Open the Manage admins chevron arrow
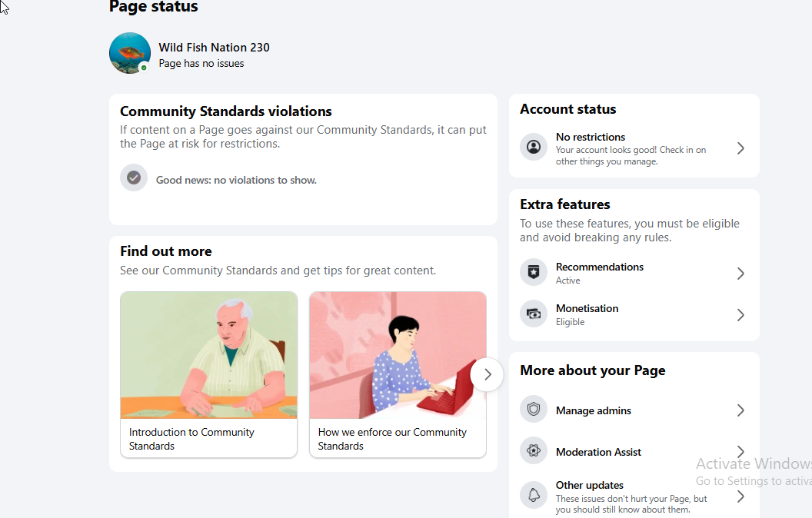The height and width of the screenshot is (518, 812). [x=740, y=410]
